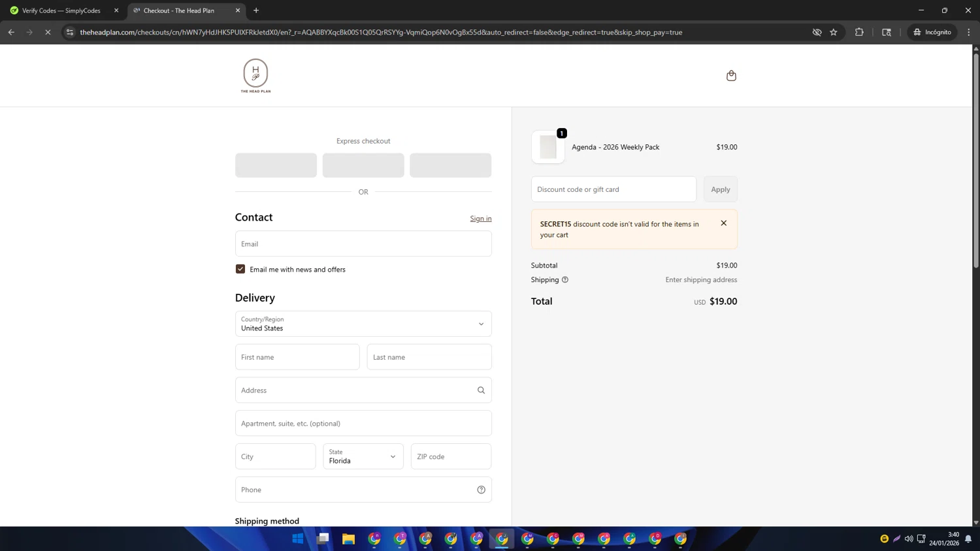Expand the Country/Region dropdown

(x=363, y=324)
